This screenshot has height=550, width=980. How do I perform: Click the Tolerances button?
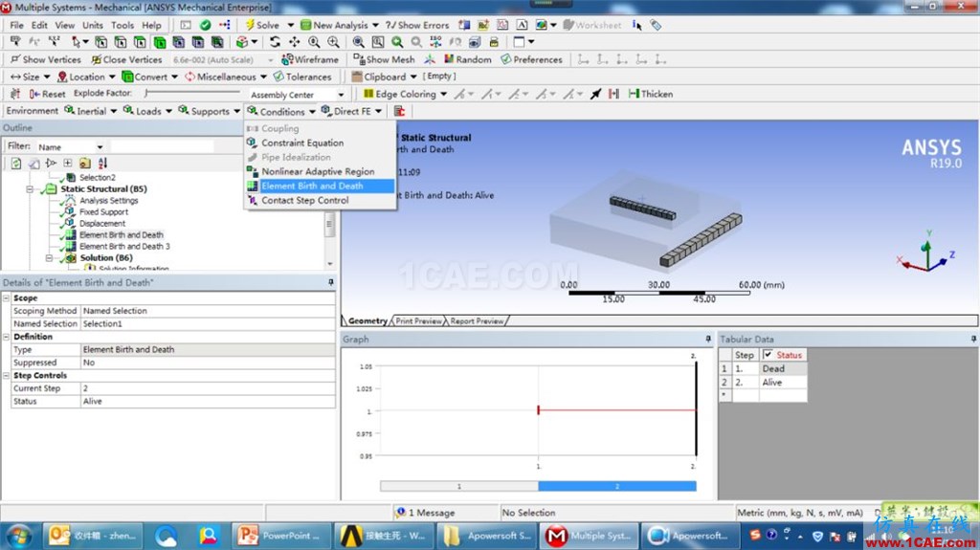[x=302, y=77]
